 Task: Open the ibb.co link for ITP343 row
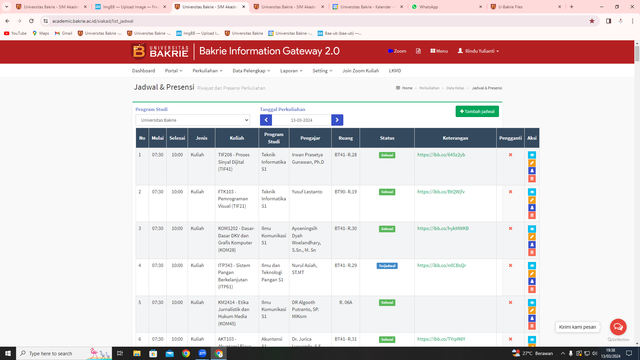(441, 265)
